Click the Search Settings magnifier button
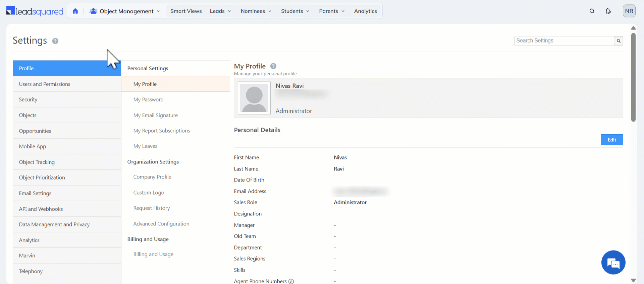Image resolution: width=644 pixels, height=284 pixels. [619, 41]
